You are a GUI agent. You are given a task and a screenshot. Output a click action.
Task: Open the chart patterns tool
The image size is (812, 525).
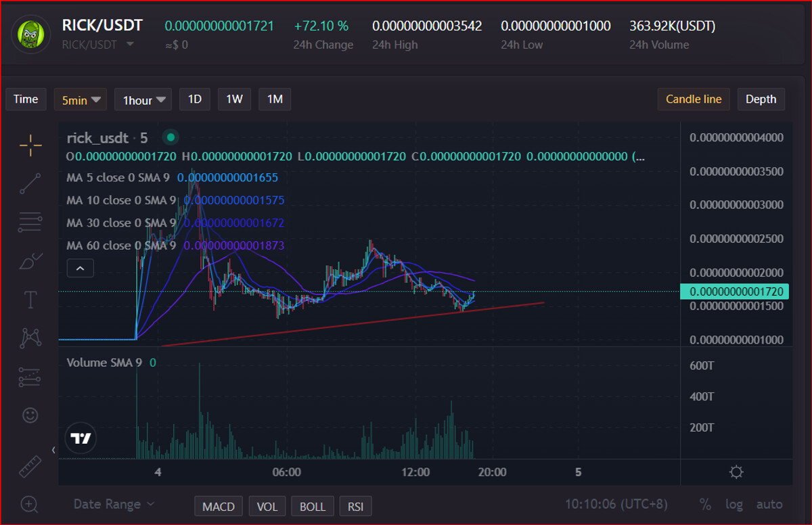[30, 338]
